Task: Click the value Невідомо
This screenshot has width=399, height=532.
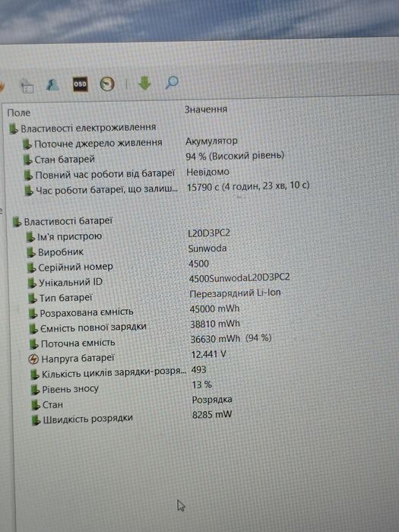Action: pyautogui.click(x=207, y=172)
